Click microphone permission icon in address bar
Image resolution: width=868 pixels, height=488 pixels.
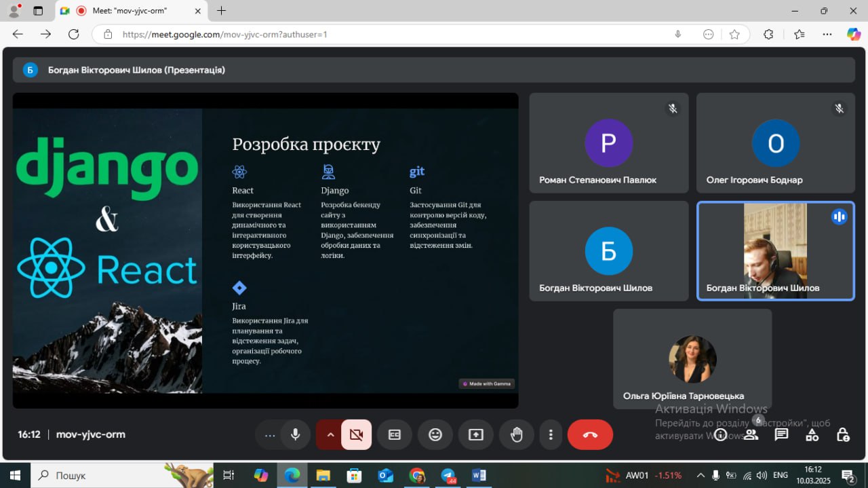pyautogui.click(x=677, y=34)
